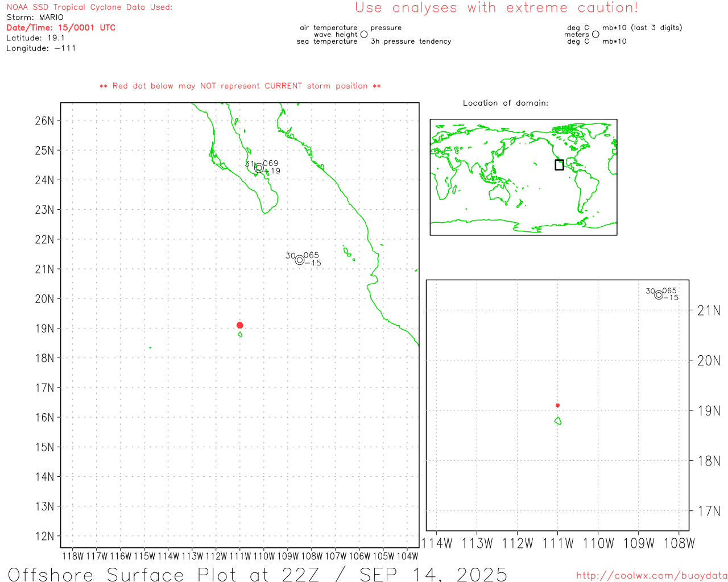Click the units legend circle beside 'meters'
Viewport: 728px width, 582px height.
tap(595, 35)
